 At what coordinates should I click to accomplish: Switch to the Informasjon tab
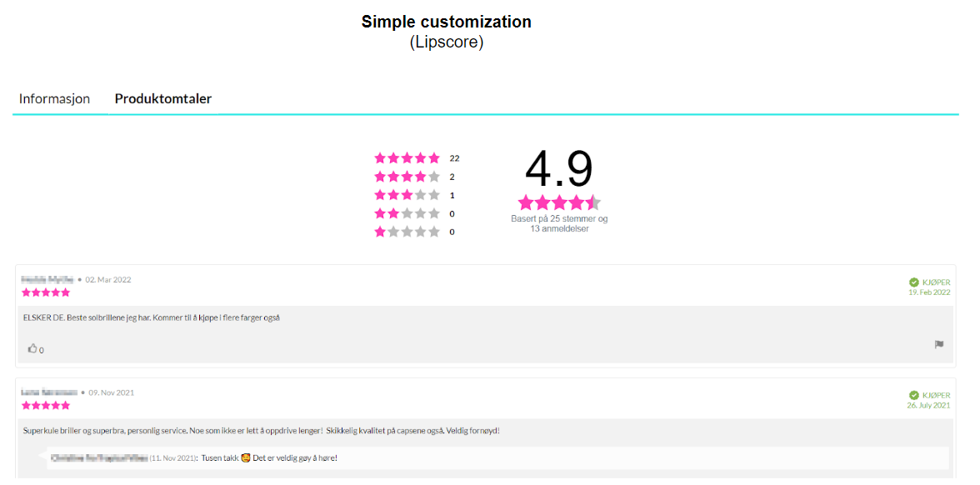coord(54,99)
